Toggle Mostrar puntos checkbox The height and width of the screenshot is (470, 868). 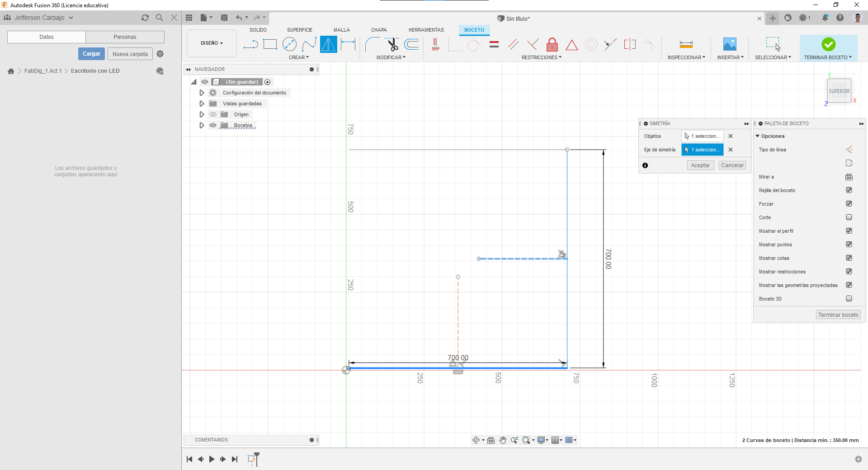click(x=849, y=244)
